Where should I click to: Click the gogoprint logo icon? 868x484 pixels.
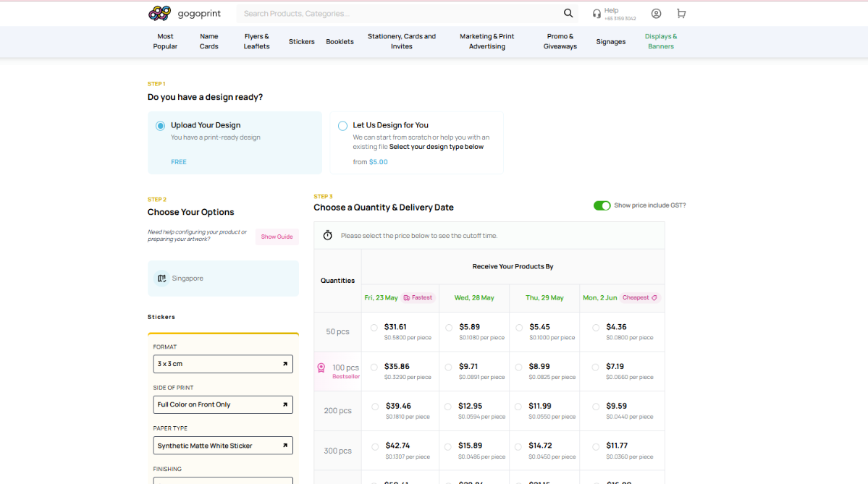tap(160, 13)
